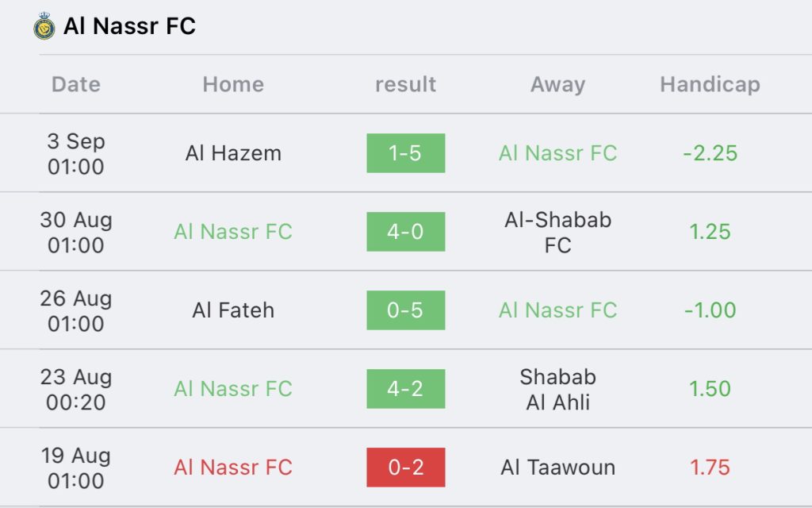This screenshot has height=508, width=812.
Task: Open the 1-5 result badge
Action: [405, 153]
